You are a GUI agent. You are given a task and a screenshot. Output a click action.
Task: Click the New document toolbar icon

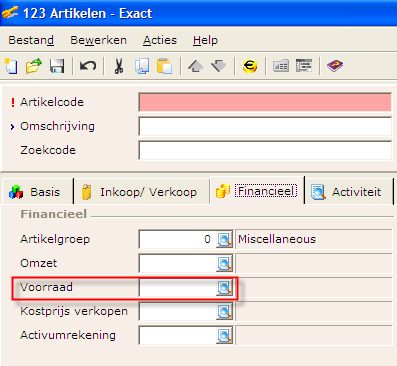[x=11, y=66]
